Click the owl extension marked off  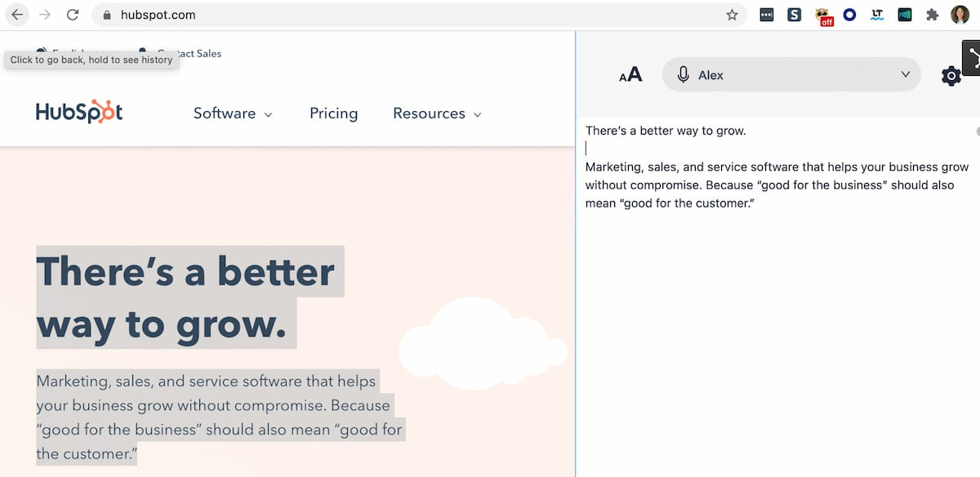click(x=823, y=16)
